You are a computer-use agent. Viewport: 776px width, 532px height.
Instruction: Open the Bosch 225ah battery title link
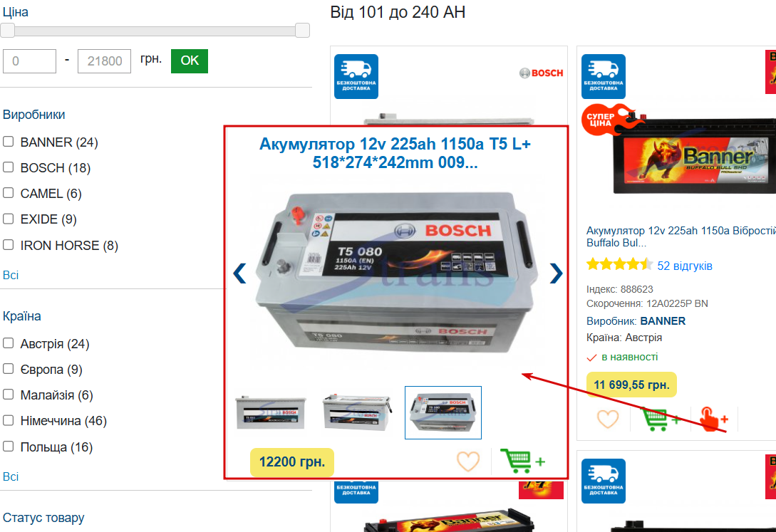[x=395, y=153]
